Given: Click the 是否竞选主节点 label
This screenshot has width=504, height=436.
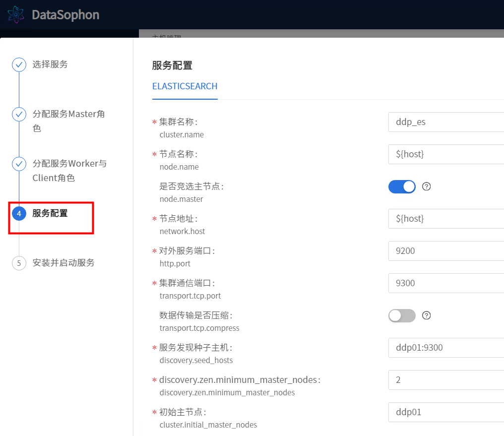Looking at the screenshot, I should [x=191, y=187].
